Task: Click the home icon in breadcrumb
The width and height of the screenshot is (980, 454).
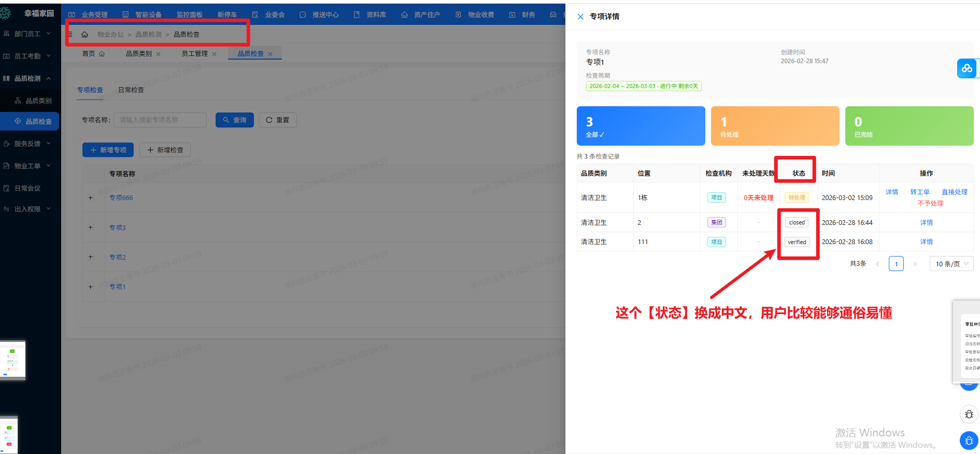Action: point(85,35)
